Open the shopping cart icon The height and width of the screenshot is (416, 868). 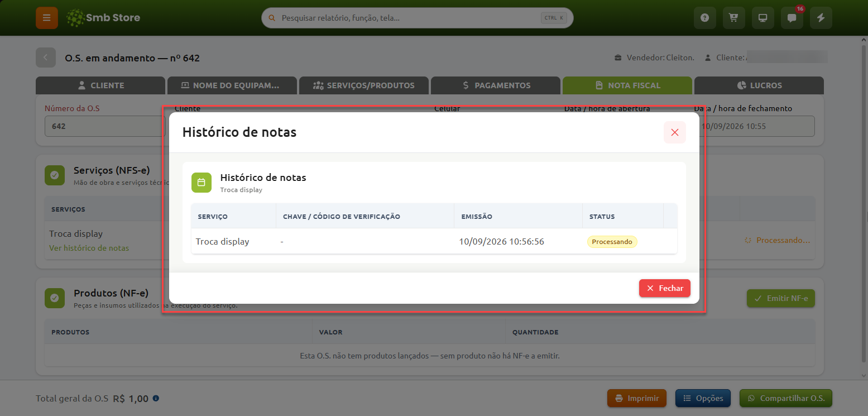(733, 18)
